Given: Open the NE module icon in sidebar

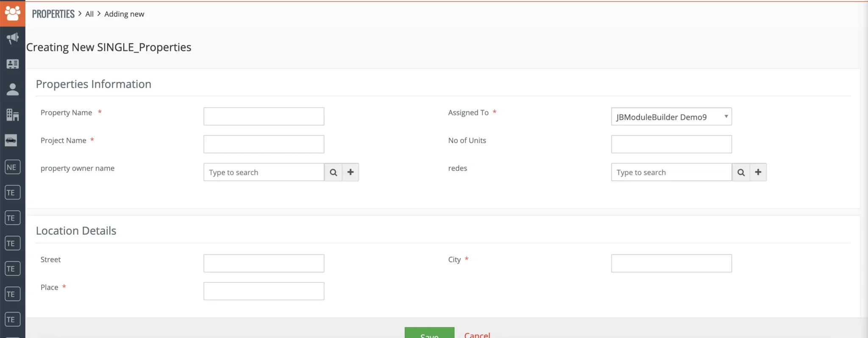Looking at the screenshot, I should [12, 167].
